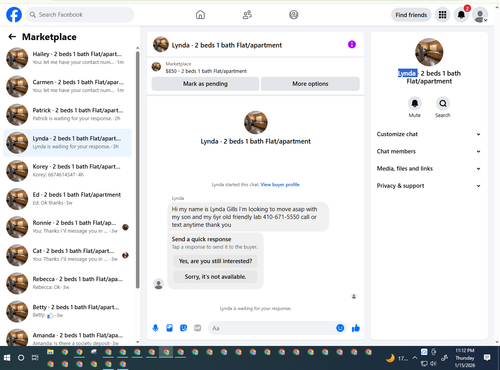Screen dimensions: 500x370
Task: Send a thumbs-up like
Action: pyautogui.click(x=356, y=328)
